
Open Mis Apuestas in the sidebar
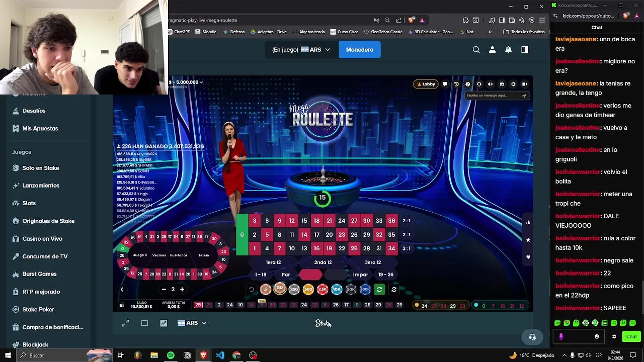coord(40,129)
